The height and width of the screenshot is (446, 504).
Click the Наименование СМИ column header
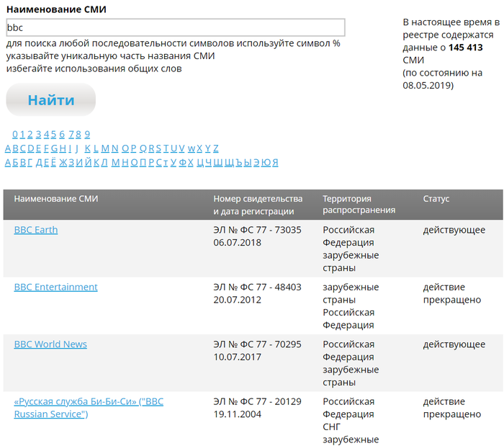pos(55,199)
